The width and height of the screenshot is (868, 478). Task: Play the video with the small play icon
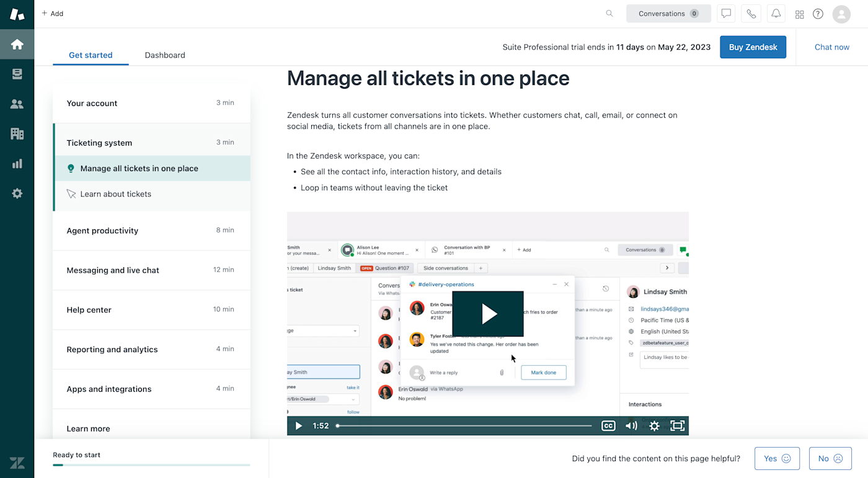pos(298,426)
